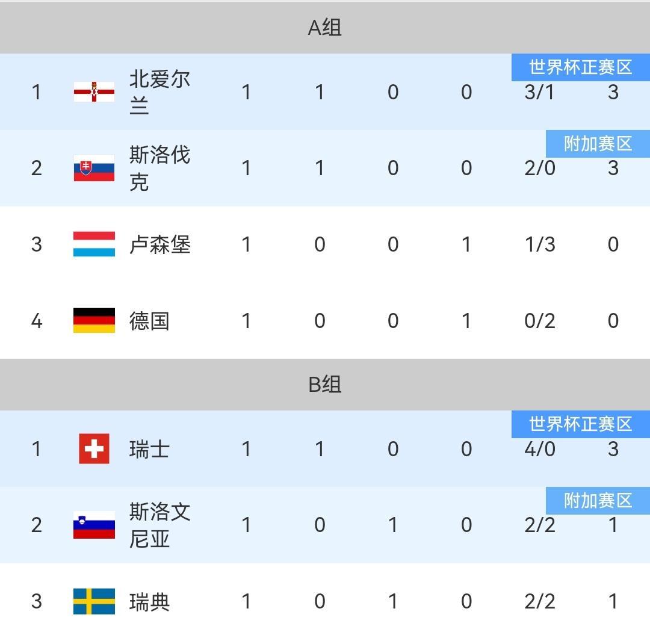Click the 斯洛文尼亚 team name

(x=159, y=525)
